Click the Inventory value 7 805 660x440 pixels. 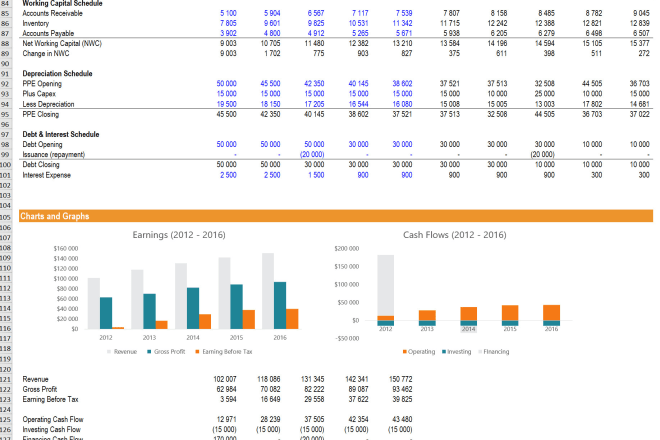coord(228,24)
